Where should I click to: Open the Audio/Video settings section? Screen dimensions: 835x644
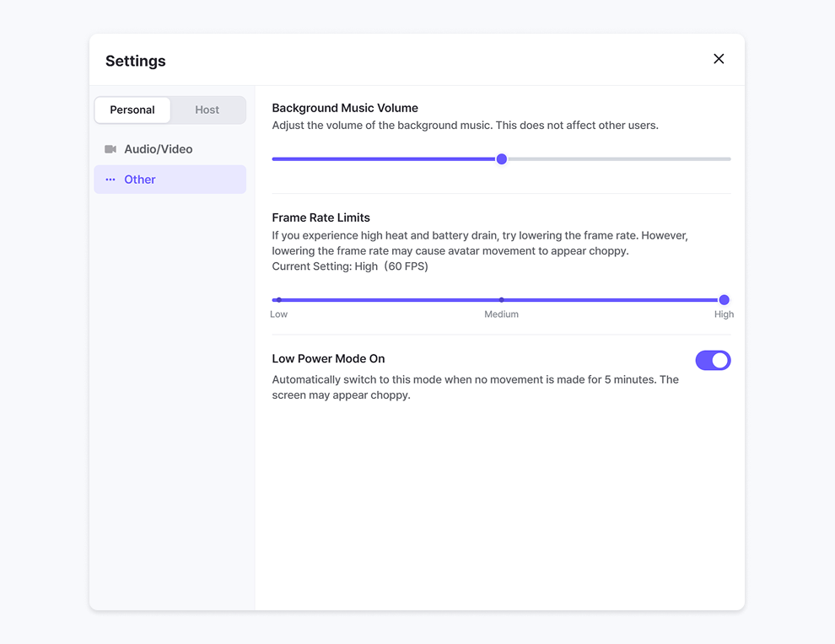[159, 149]
